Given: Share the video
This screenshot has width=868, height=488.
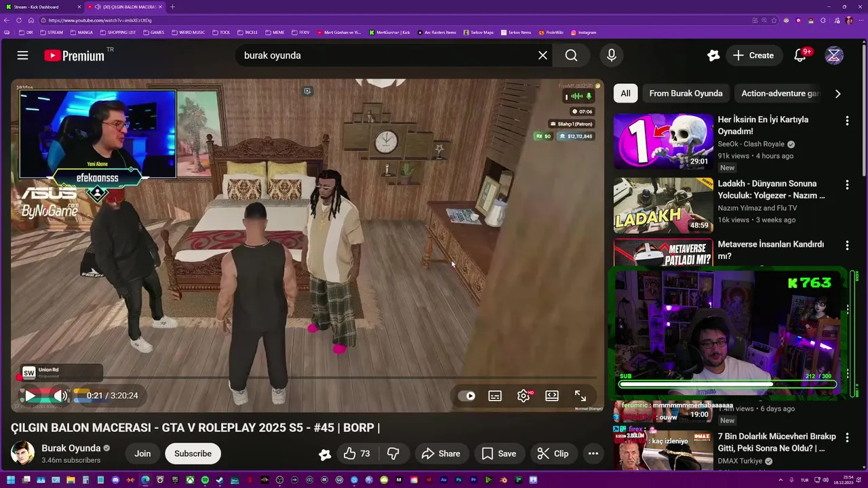Looking at the screenshot, I should [441, 453].
